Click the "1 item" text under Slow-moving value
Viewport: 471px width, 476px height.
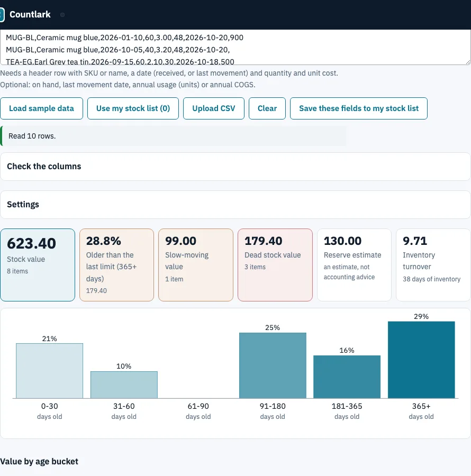pos(174,279)
